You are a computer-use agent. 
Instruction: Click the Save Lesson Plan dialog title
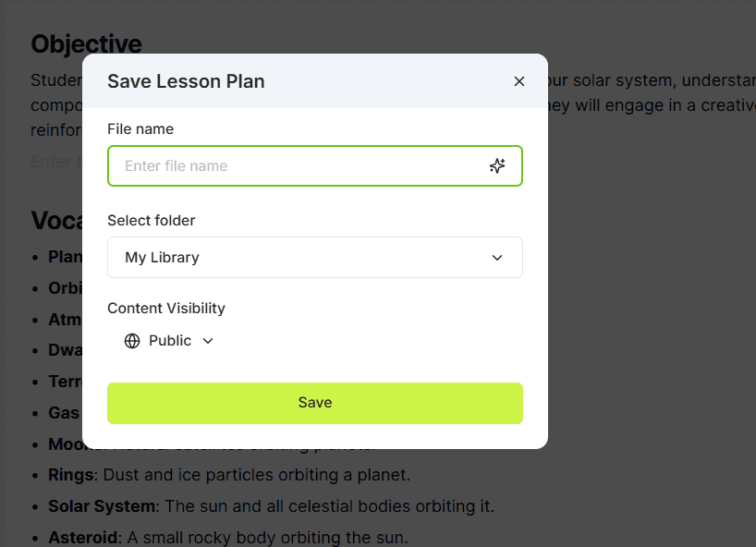(x=186, y=81)
